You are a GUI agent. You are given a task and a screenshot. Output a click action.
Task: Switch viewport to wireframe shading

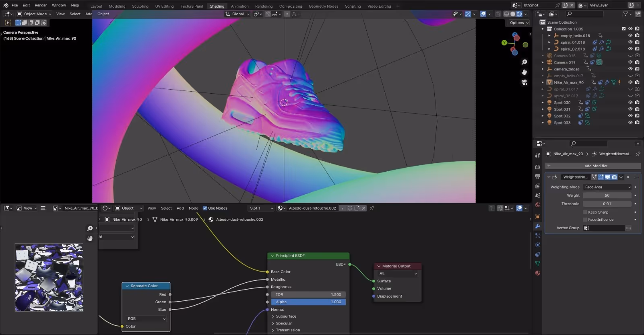506,14
